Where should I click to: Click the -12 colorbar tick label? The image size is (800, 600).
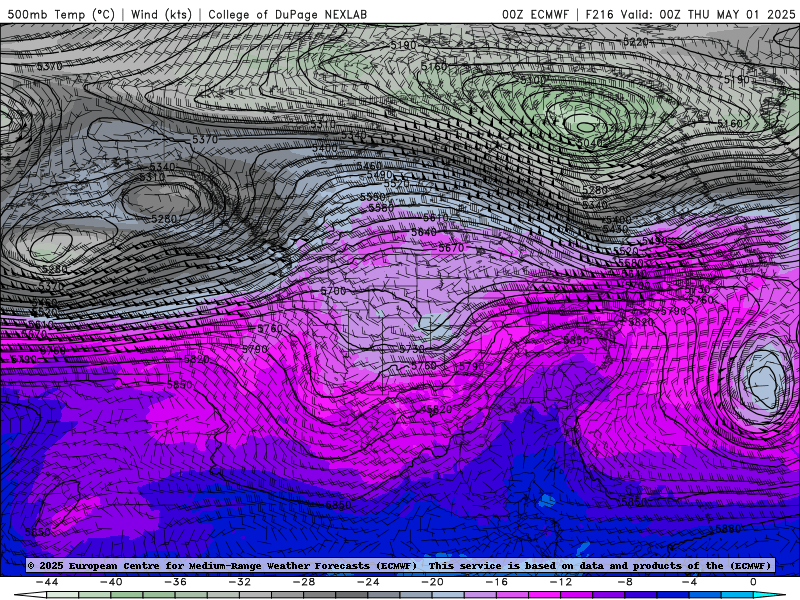561,582
